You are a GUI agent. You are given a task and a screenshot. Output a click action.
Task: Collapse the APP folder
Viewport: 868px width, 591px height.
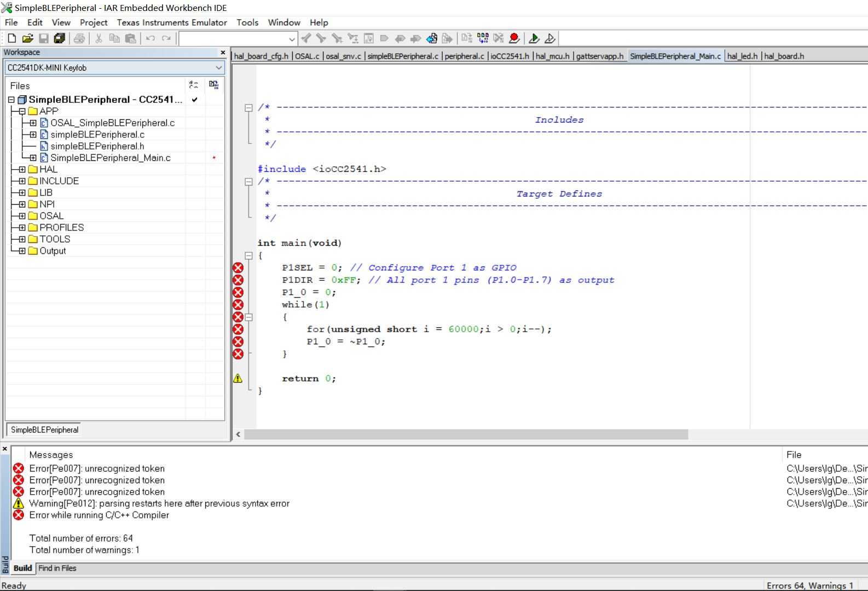pyautogui.click(x=22, y=111)
